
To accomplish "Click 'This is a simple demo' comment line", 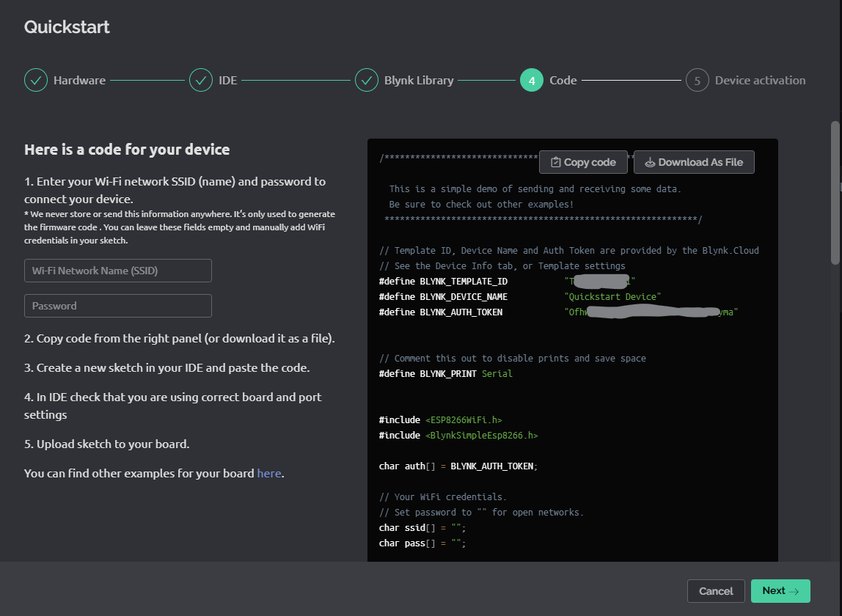I will 535,189.
